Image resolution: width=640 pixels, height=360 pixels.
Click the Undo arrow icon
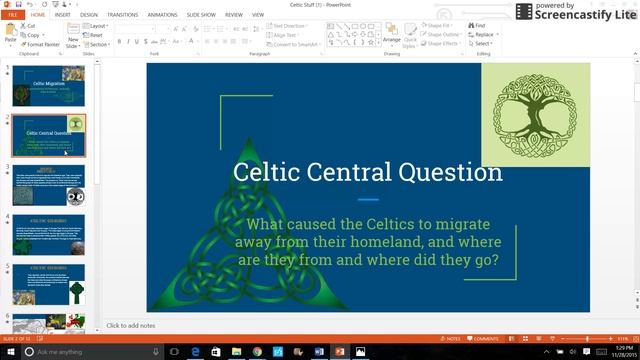pyautogui.click(x=30, y=4)
